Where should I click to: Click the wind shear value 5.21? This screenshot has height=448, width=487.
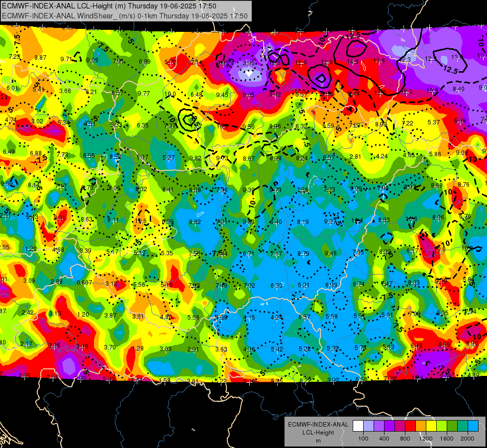coord(304,285)
